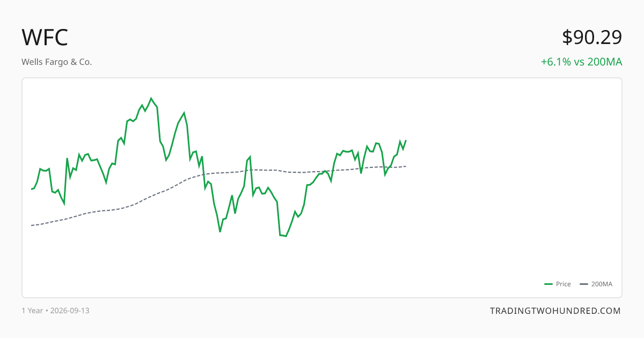The height and width of the screenshot is (338, 644).
Task: Click the $90.29 current price
Action: tap(592, 38)
